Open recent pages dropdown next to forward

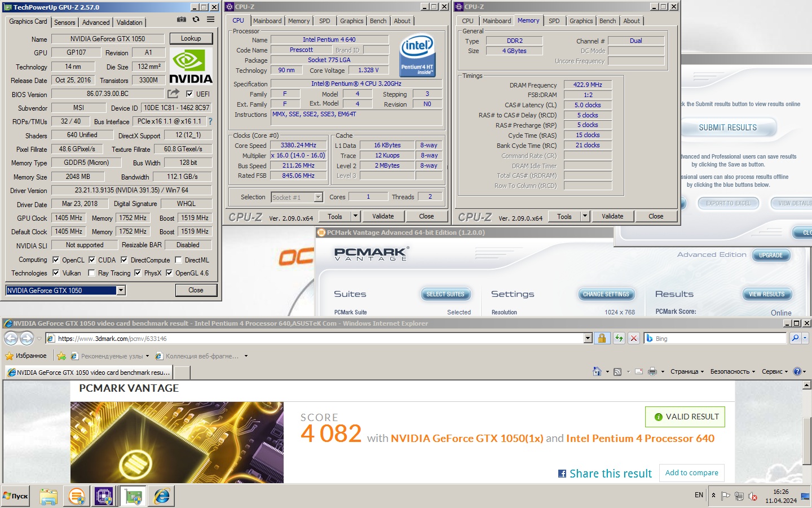tap(39, 339)
